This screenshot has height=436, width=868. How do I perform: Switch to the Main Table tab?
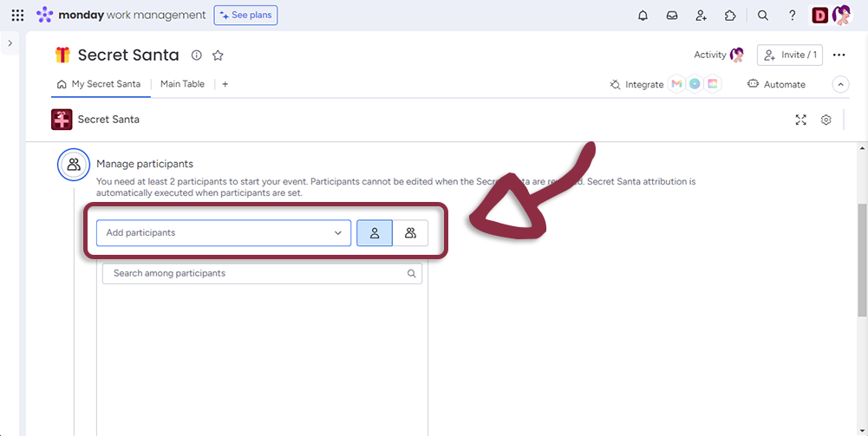182,84
